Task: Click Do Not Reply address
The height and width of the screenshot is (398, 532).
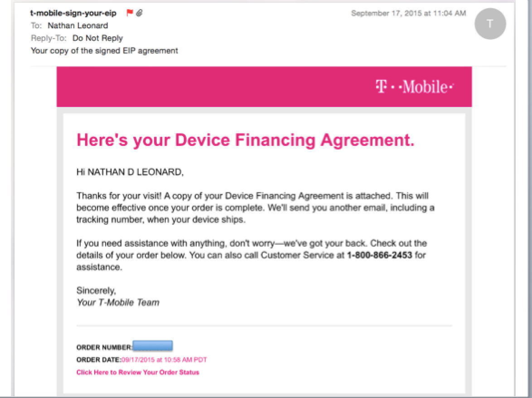Action: 98,38
